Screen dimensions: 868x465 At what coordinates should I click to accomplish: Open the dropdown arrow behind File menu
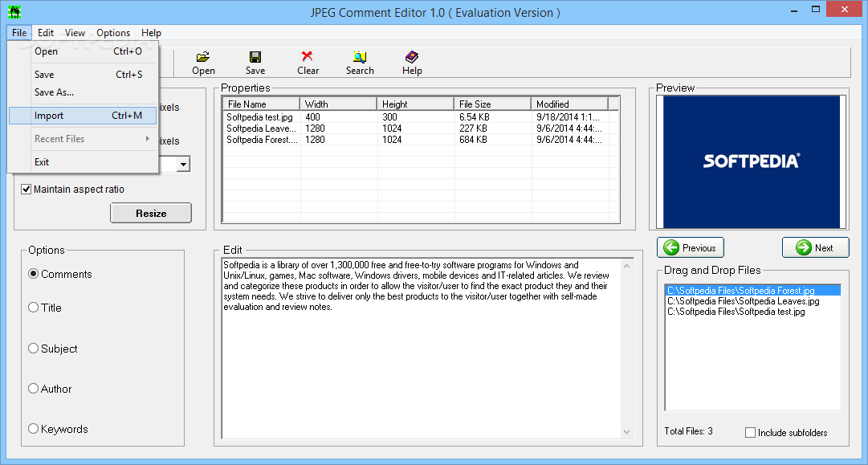(x=185, y=164)
